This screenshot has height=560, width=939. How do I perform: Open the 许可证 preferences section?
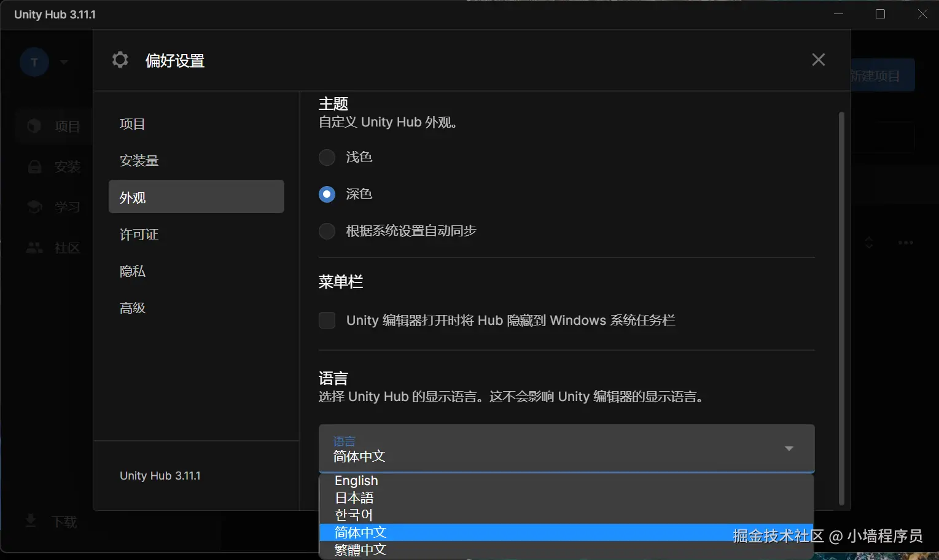click(196, 235)
